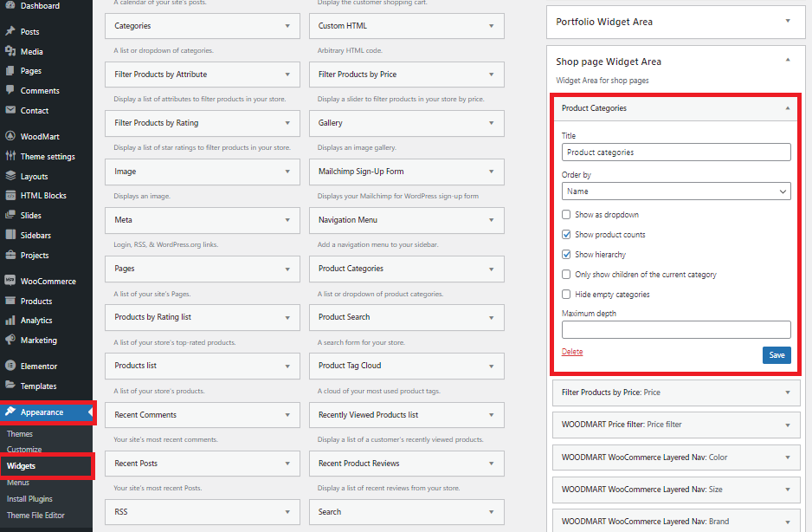Enable Show as dropdown checkbox
The height and width of the screenshot is (532, 812).
(x=566, y=215)
